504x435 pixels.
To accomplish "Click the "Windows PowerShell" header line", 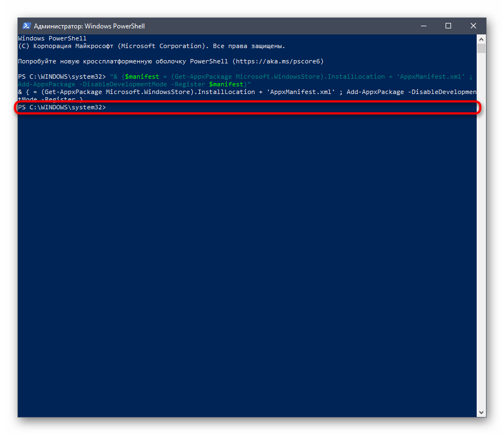I will 52,39.
